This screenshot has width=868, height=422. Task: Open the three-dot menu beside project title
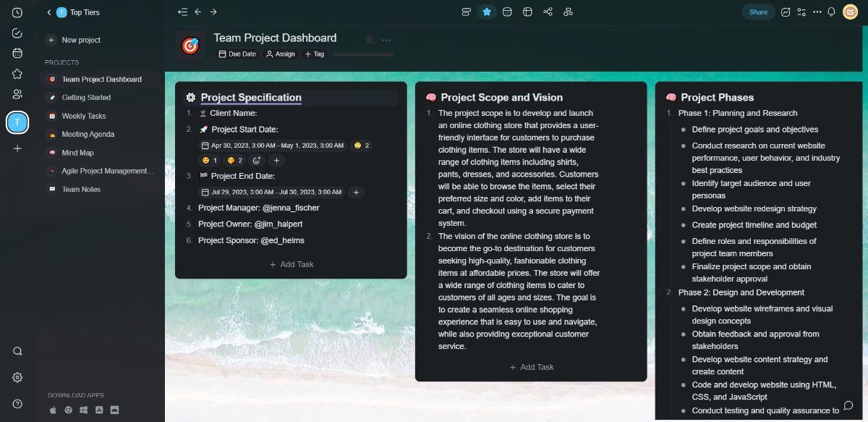386,40
